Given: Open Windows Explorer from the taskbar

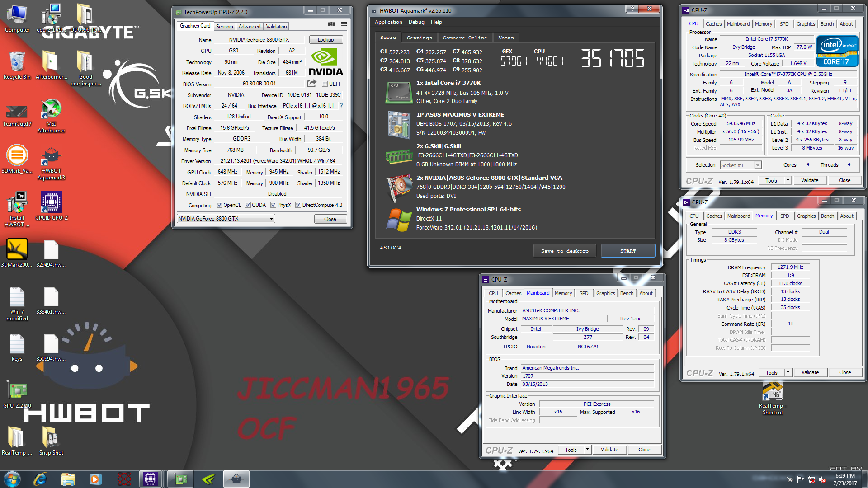Looking at the screenshot, I should (x=68, y=479).
